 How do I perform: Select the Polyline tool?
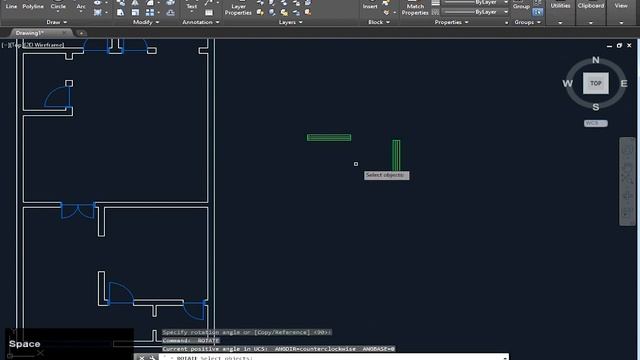coord(33,6)
